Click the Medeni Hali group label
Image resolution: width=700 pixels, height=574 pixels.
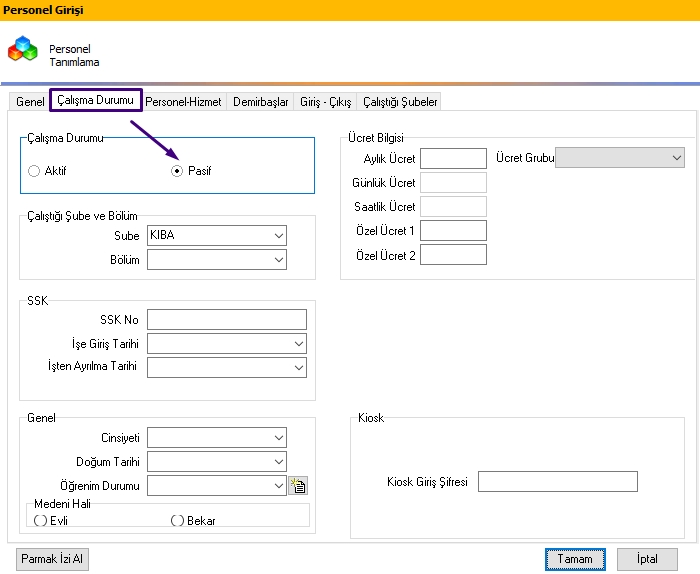62,504
